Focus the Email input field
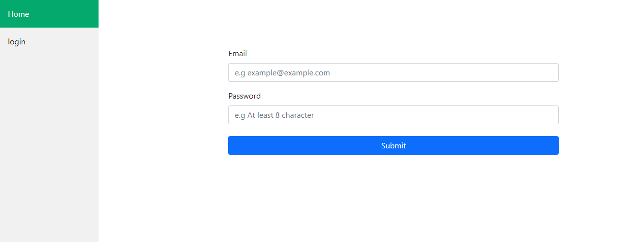This screenshot has height=242, width=644. [393, 72]
